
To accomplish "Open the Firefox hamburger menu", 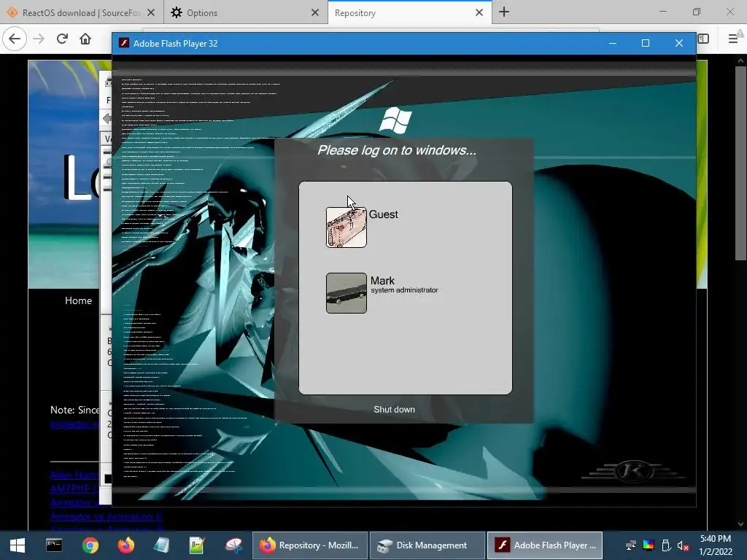I will [x=733, y=39].
